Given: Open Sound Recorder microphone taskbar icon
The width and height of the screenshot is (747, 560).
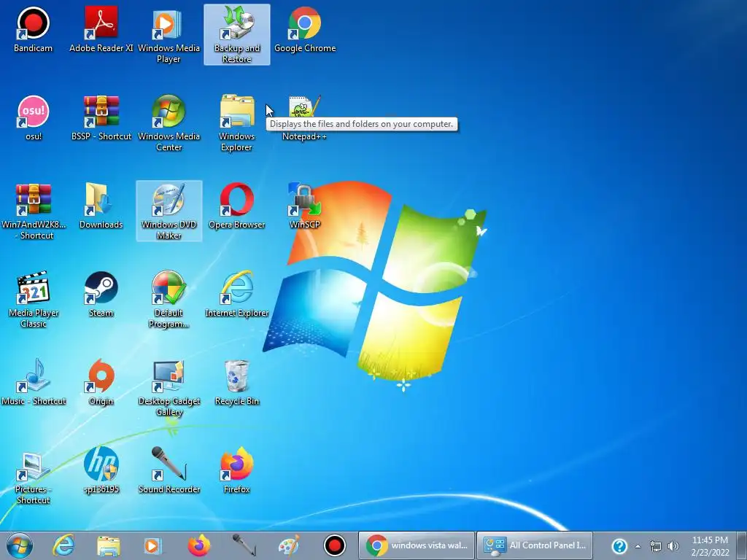Looking at the screenshot, I should click(x=244, y=545).
